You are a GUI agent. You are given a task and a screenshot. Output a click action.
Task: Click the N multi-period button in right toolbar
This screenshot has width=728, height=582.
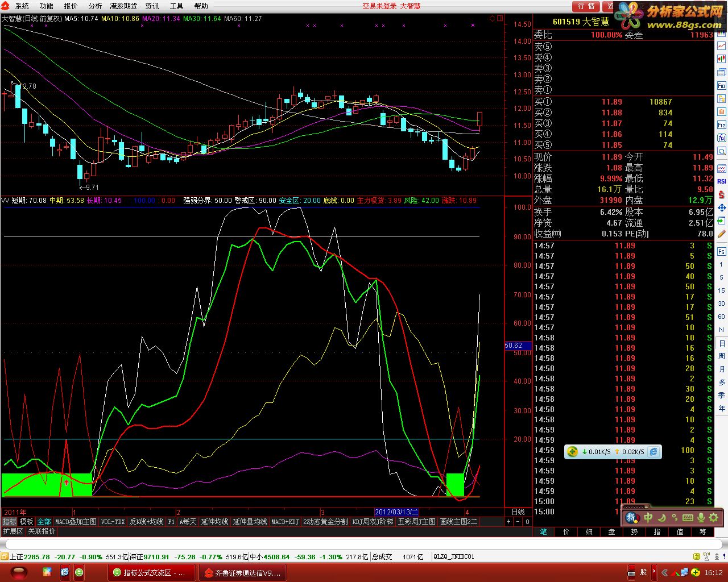(722, 330)
